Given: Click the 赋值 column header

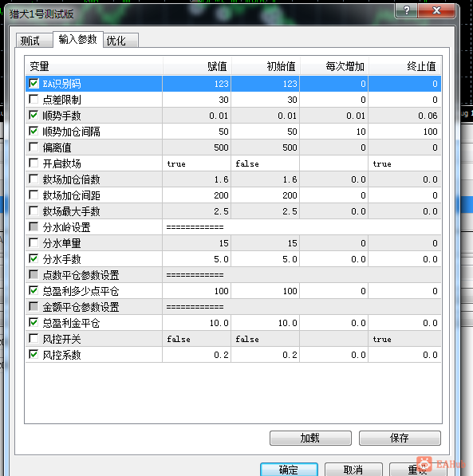Looking at the screenshot, I should tap(197, 66).
